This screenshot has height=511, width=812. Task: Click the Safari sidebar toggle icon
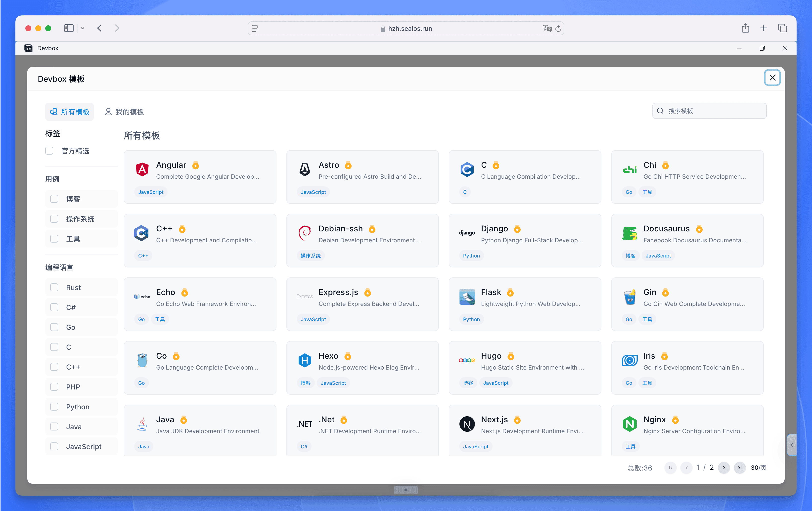coord(69,28)
